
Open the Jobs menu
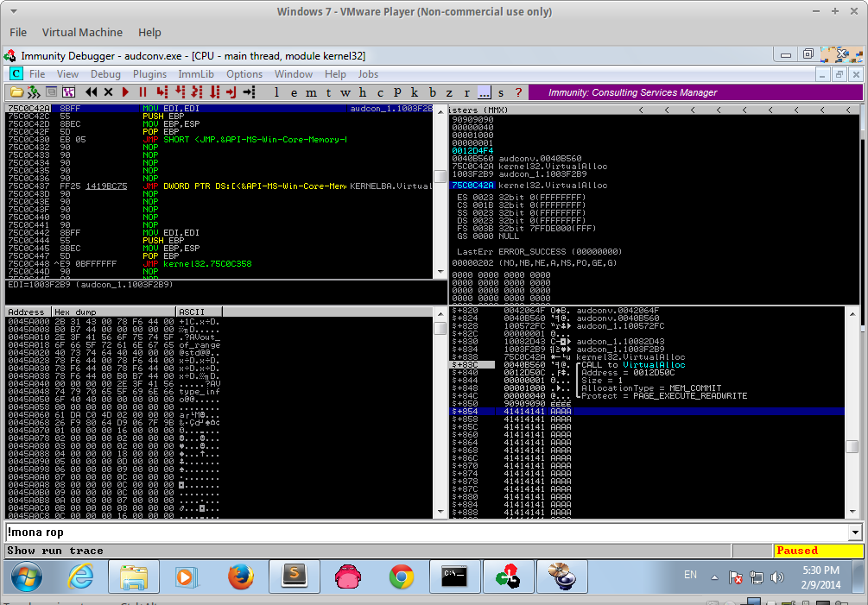pyautogui.click(x=368, y=74)
